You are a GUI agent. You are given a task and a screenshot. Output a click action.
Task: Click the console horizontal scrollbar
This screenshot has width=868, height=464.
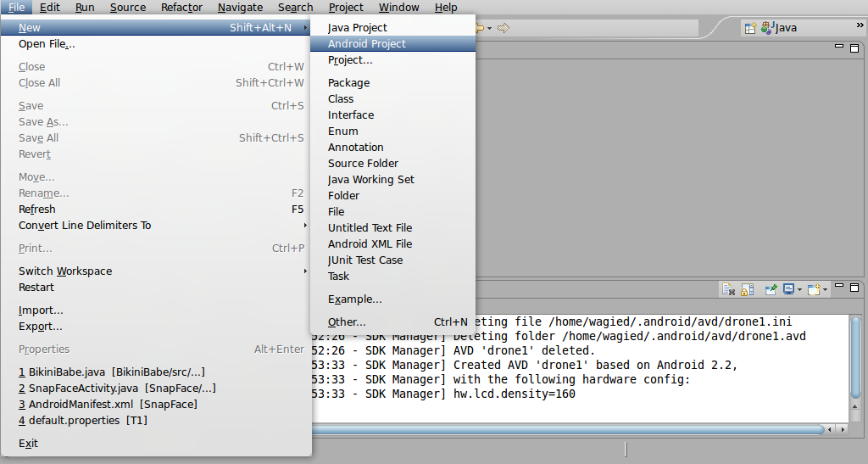tap(568, 429)
